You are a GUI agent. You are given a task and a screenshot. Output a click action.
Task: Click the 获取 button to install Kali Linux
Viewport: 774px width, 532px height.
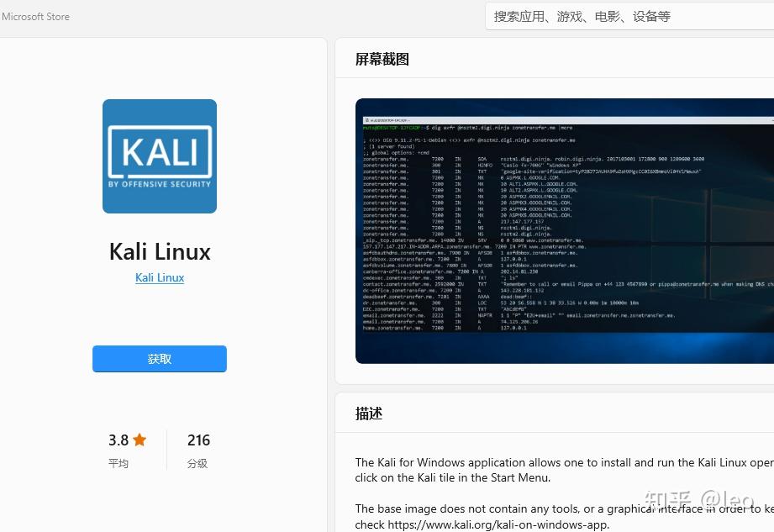click(x=160, y=359)
